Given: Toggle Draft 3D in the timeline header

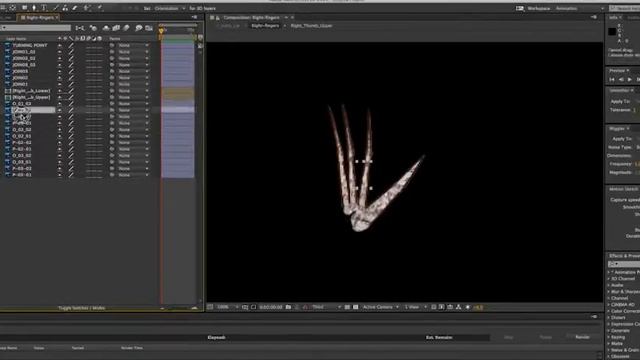Looking at the screenshot, I should [93, 28].
